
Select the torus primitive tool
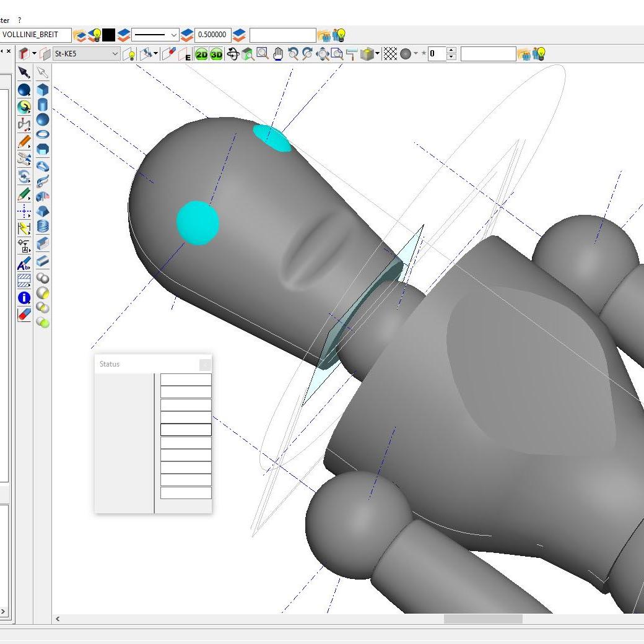coord(42,134)
